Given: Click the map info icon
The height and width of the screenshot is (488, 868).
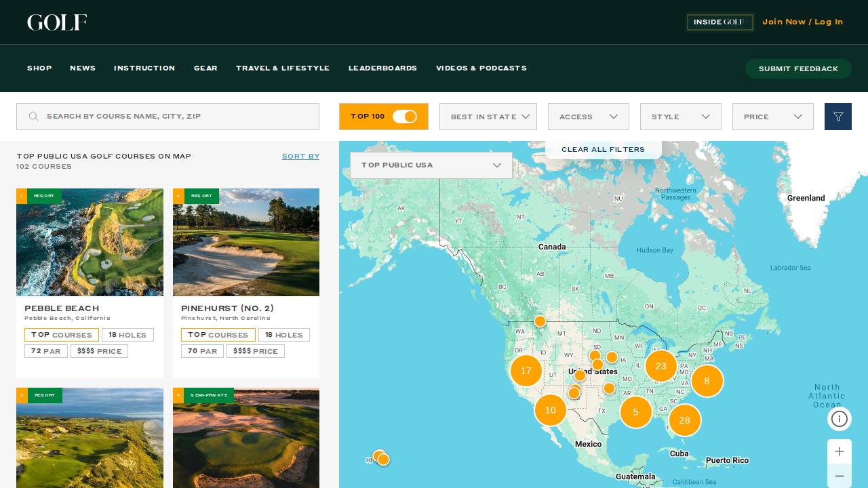Looking at the screenshot, I should click(x=840, y=419).
